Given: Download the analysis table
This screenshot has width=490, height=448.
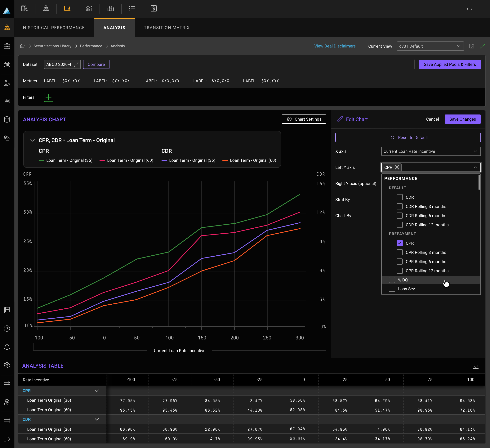Looking at the screenshot, I should tap(476, 366).
